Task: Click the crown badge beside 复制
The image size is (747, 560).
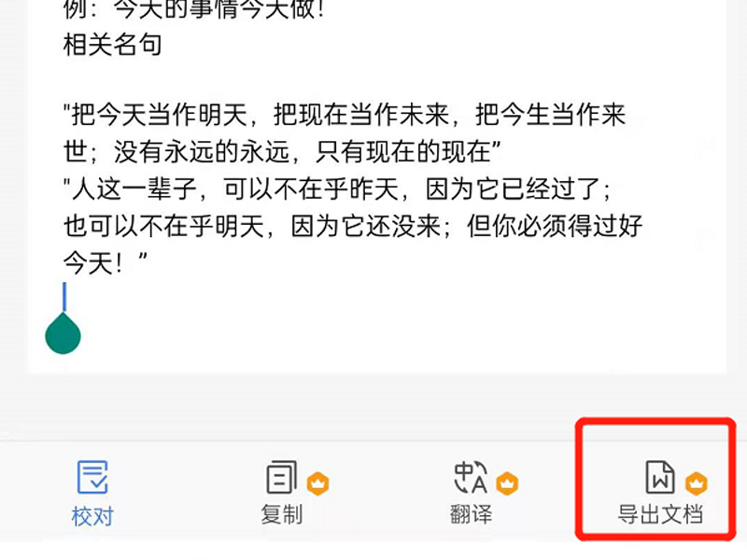Action: 317,483
